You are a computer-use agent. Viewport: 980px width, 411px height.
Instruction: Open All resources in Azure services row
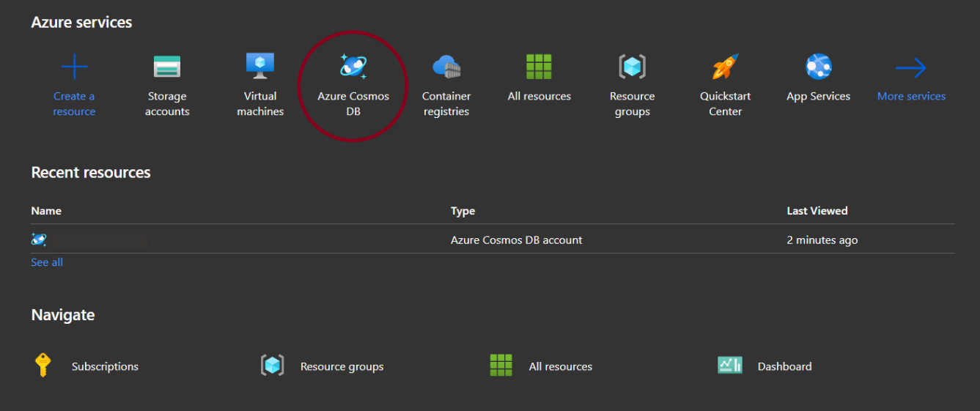pos(539,67)
